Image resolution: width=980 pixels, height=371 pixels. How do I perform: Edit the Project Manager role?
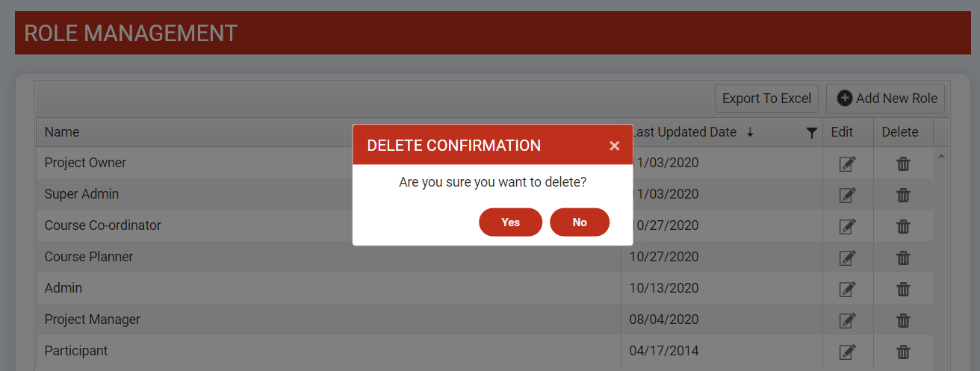(x=847, y=320)
